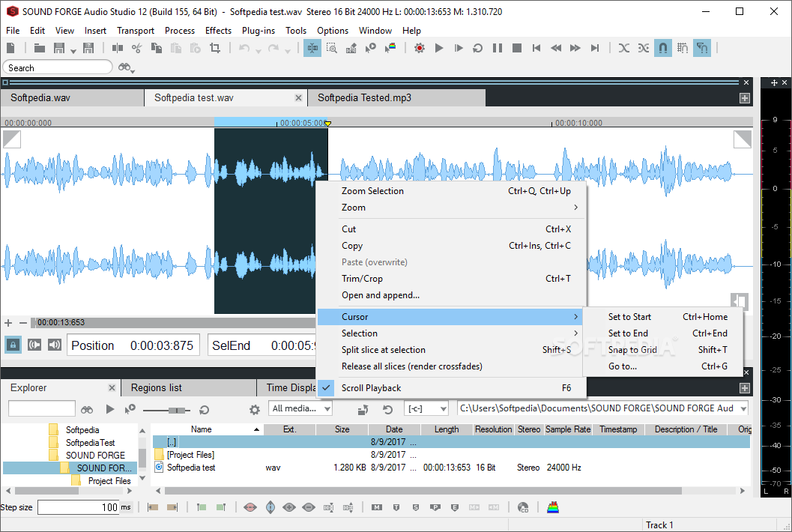This screenshot has width=792, height=532.
Task: Pause playback in main toolbar
Action: [498, 48]
